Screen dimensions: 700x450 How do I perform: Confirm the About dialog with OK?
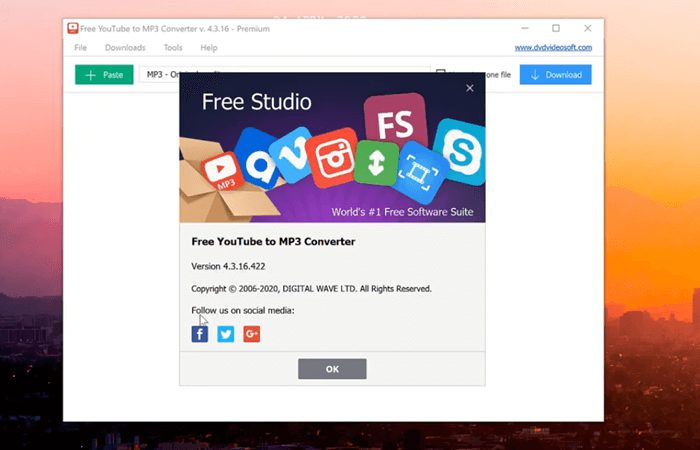pyautogui.click(x=332, y=369)
